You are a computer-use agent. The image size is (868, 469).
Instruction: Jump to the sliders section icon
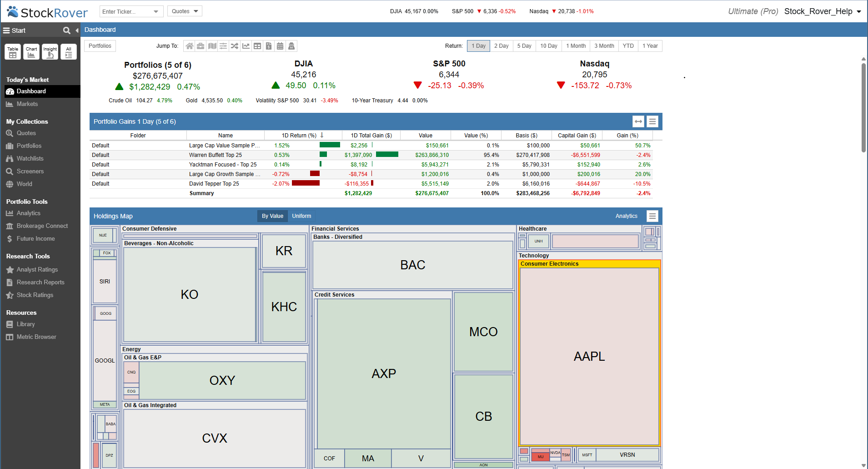click(x=223, y=46)
